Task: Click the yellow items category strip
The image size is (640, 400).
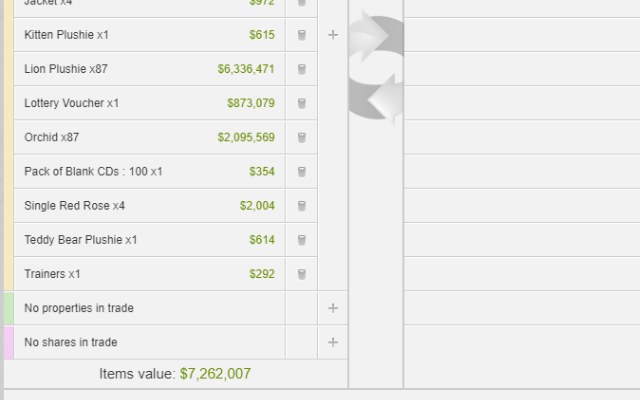Action: click(x=9, y=150)
